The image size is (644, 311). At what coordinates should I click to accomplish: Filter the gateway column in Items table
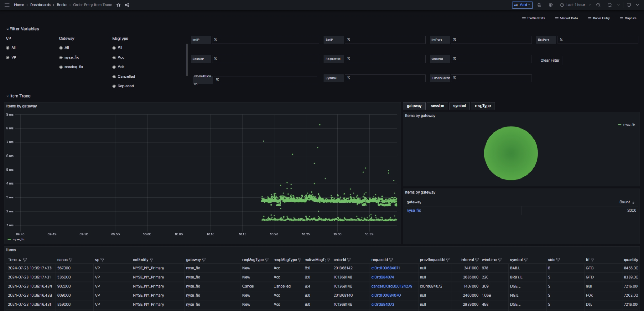(204, 260)
